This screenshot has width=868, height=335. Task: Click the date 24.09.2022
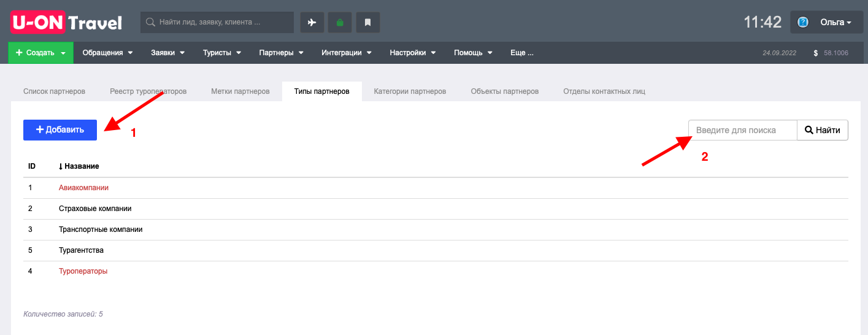pos(779,53)
